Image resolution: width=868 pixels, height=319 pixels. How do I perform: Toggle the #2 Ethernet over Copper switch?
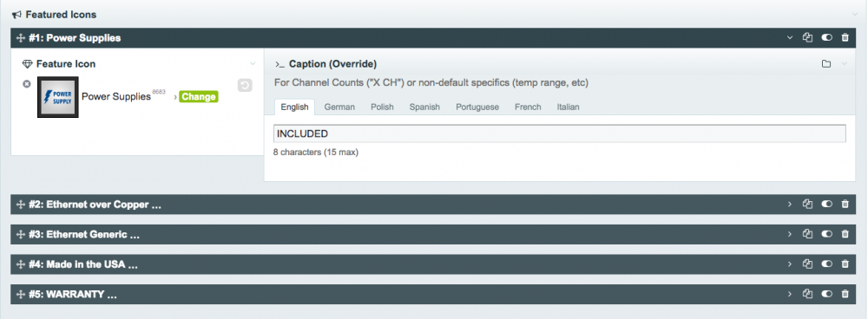pyautogui.click(x=826, y=204)
